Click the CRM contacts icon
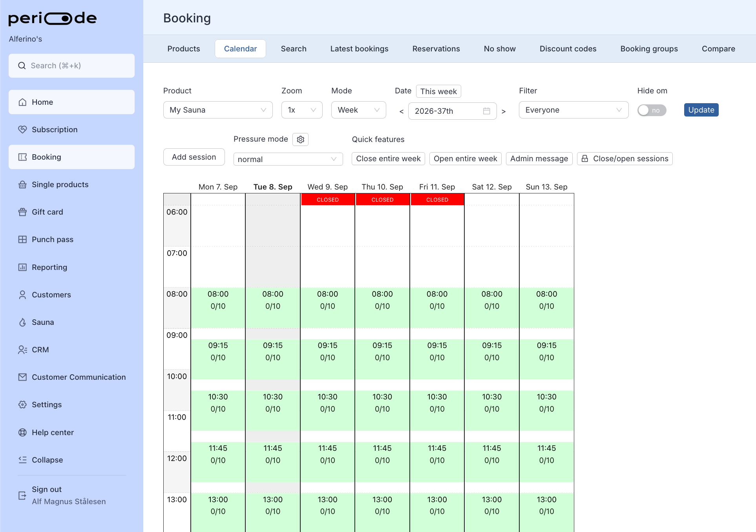756x532 pixels. pyautogui.click(x=23, y=350)
